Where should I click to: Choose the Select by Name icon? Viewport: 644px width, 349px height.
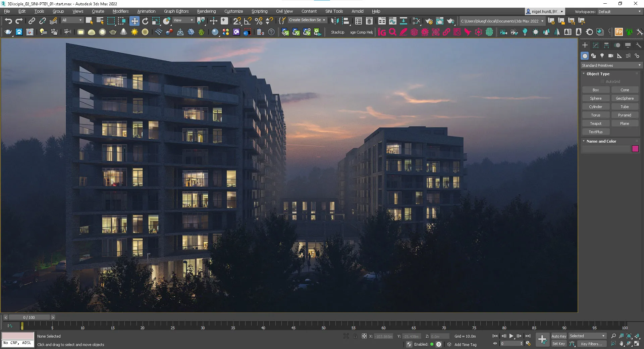pyautogui.click(x=100, y=21)
